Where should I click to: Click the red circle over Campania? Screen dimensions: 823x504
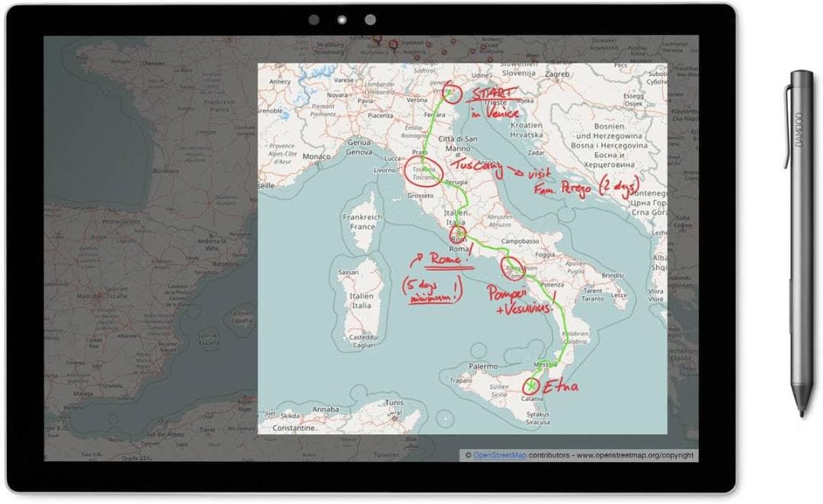513,268
